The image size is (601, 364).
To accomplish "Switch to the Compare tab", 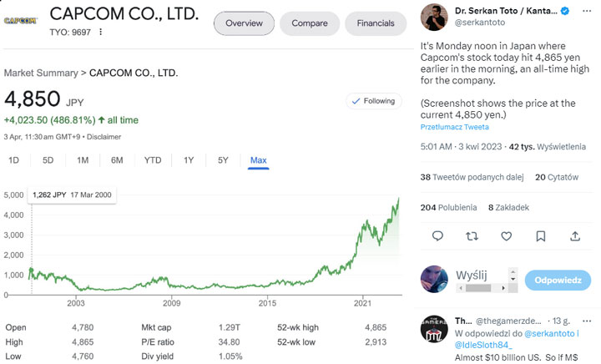I will (x=309, y=23).
